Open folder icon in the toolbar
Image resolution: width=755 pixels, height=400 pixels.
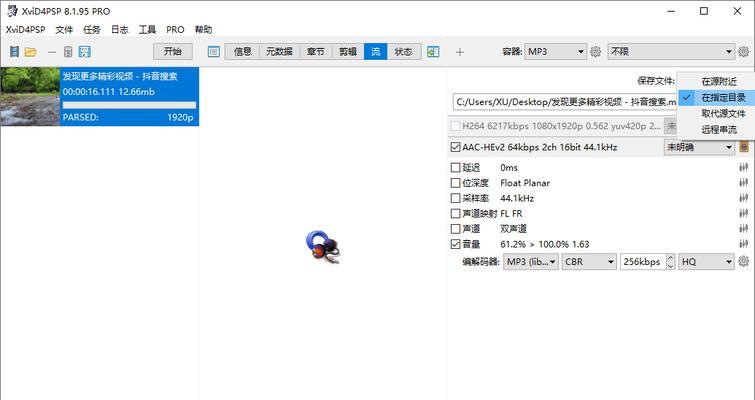coord(30,52)
